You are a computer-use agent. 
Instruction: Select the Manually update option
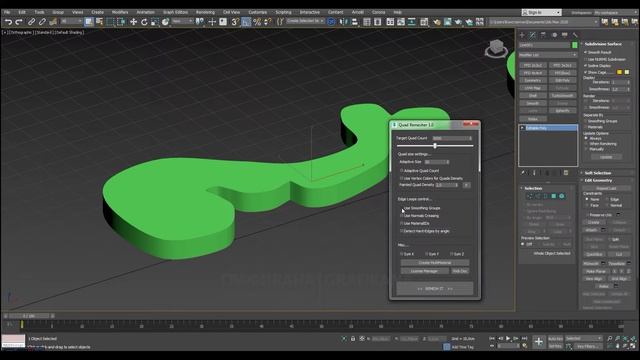click(x=587, y=149)
